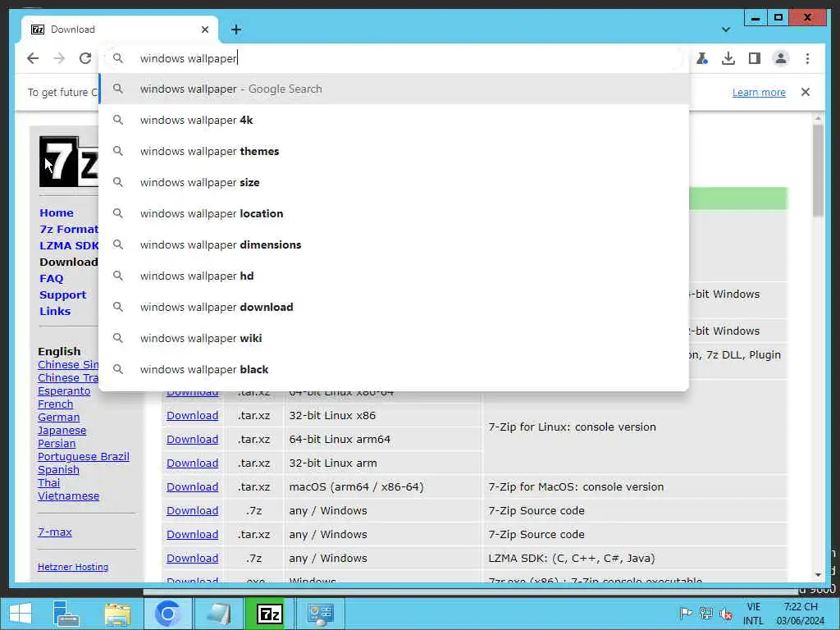Download 7-Zip Source code .7z
Image resolution: width=840 pixels, height=630 pixels.
pos(192,510)
